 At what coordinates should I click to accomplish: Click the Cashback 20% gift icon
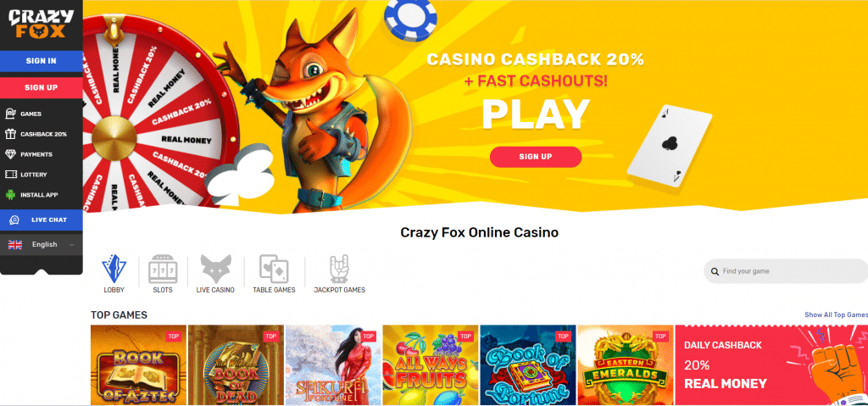coord(10,134)
